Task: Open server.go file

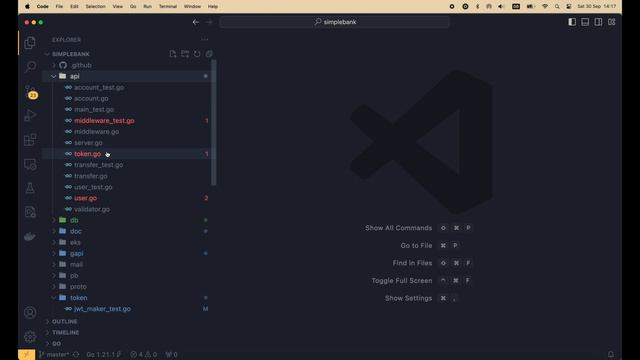Action: 88,143
